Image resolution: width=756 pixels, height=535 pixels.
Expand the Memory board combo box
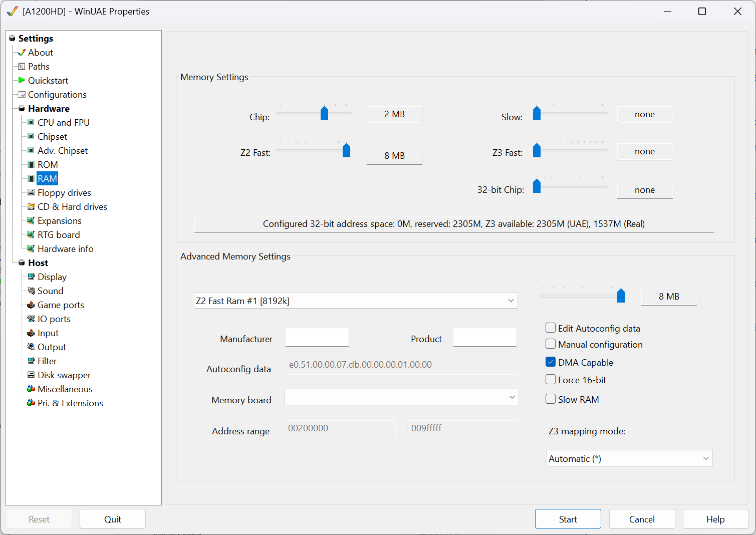pyautogui.click(x=401, y=397)
